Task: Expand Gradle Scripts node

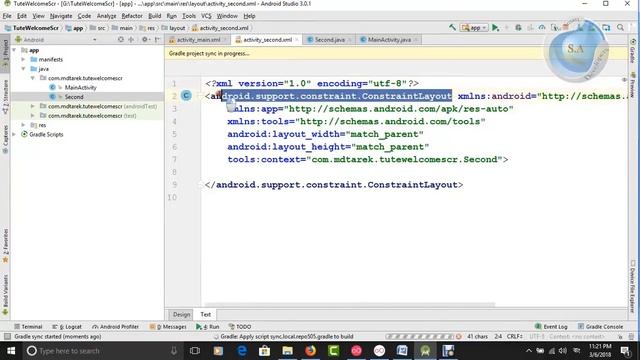Action: [15, 134]
